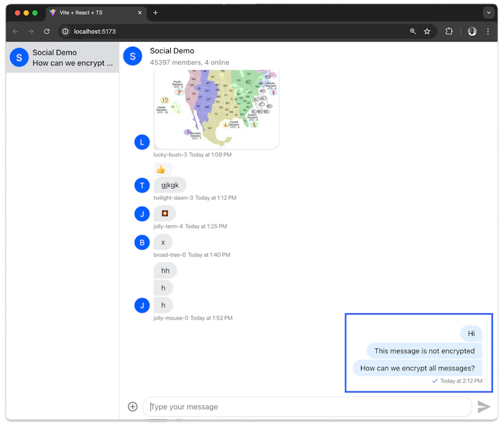This screenshot has height=428, width=504.
Task: Select the gjkgk message bubble
Action: point(169,185)
